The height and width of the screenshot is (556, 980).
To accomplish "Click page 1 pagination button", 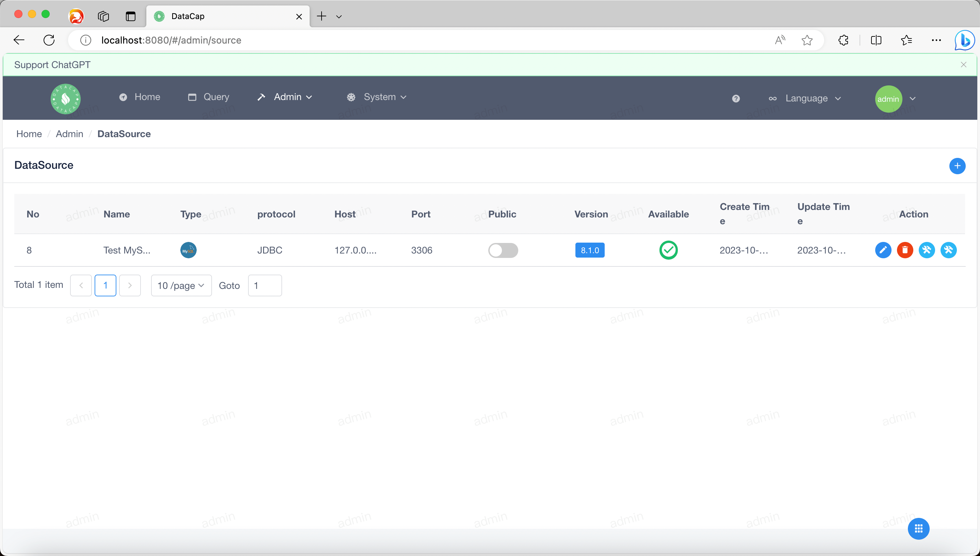I will (x=105, y=285).
